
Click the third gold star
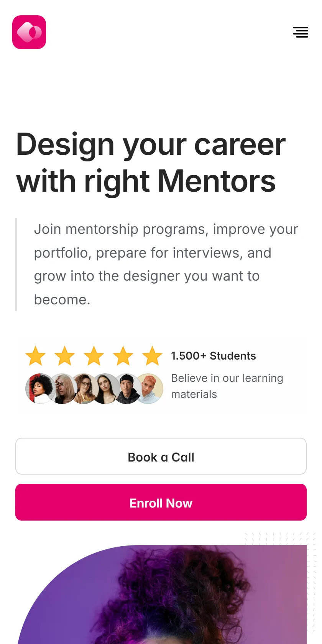pos(94,356)
